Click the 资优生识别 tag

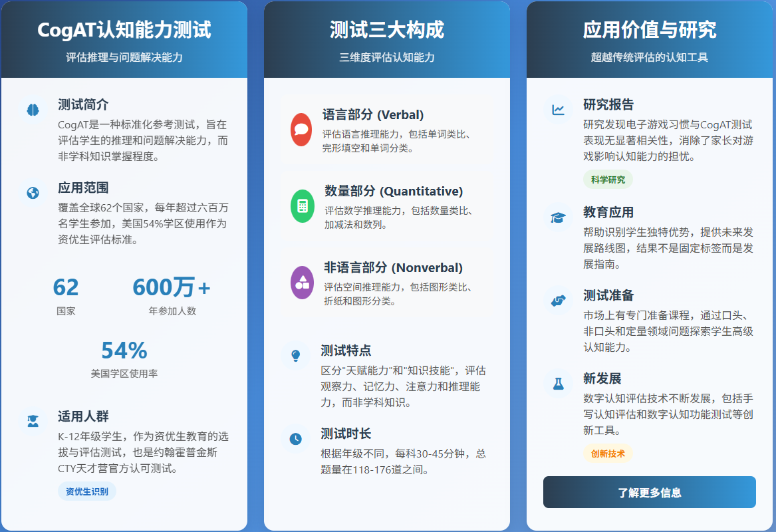point(87,491)
